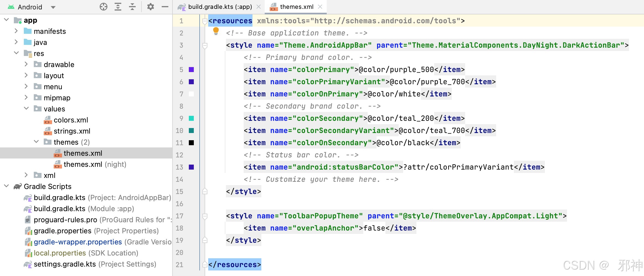Click the purple_500 gutter color swatch line 5
The image size is (644, 276).
point(191,70)
